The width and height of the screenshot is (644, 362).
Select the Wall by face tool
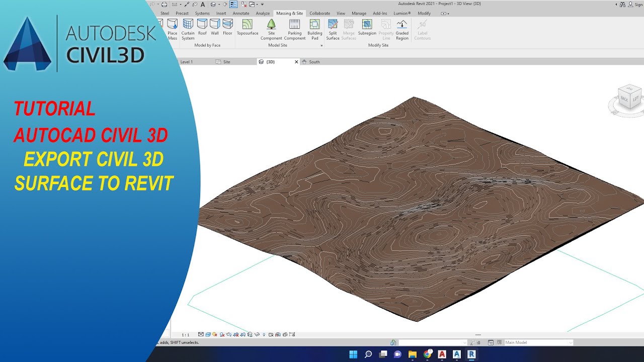[x=215, y=27]
